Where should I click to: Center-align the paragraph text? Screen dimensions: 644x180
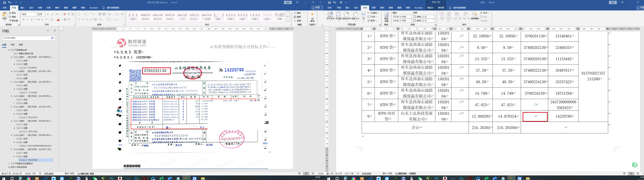pos(83,19)
